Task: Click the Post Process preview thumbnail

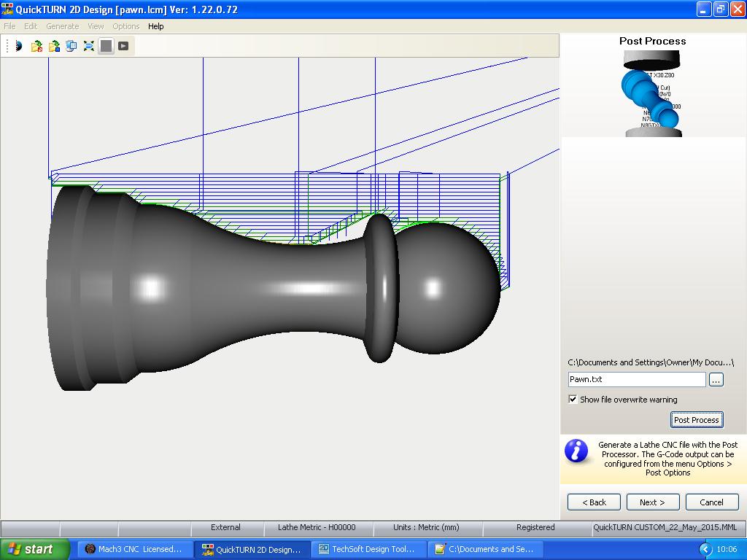Action: [x=653, y=93]
